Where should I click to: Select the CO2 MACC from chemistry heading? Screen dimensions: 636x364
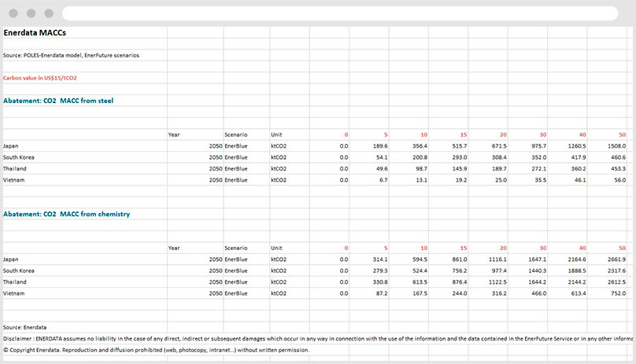(x=67, y=214)
